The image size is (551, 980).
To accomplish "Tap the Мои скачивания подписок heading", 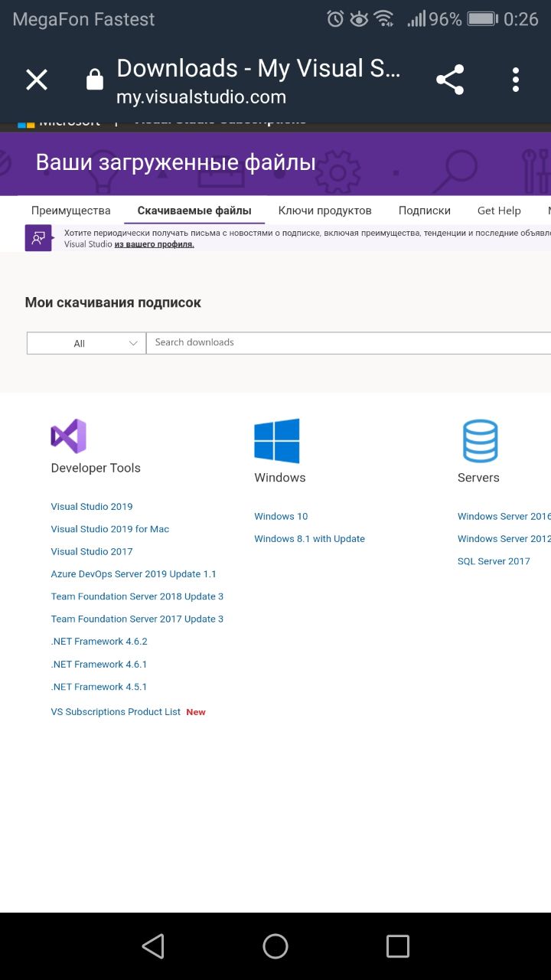I will point(113,302).
